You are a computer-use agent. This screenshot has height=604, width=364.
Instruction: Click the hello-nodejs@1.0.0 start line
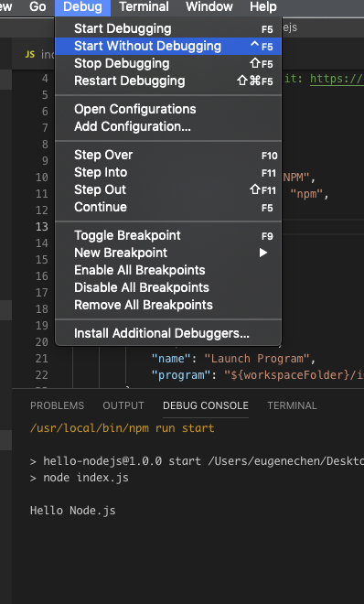point(197,461)
